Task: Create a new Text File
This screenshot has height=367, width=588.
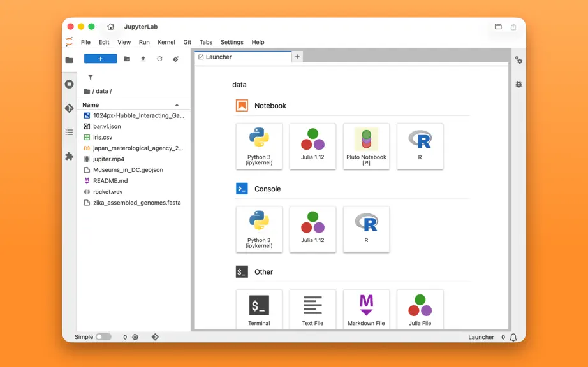Action: pyautogui.click(x=312, y=309)
